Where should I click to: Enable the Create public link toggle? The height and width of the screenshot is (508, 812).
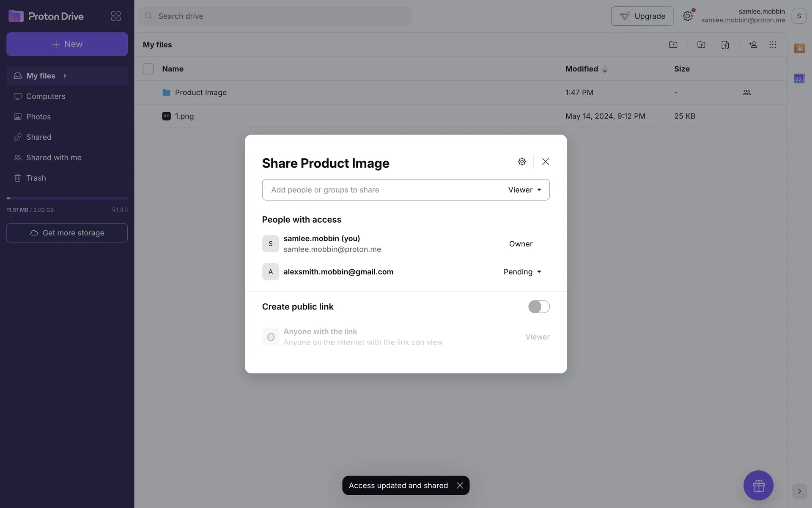point(538,306)
